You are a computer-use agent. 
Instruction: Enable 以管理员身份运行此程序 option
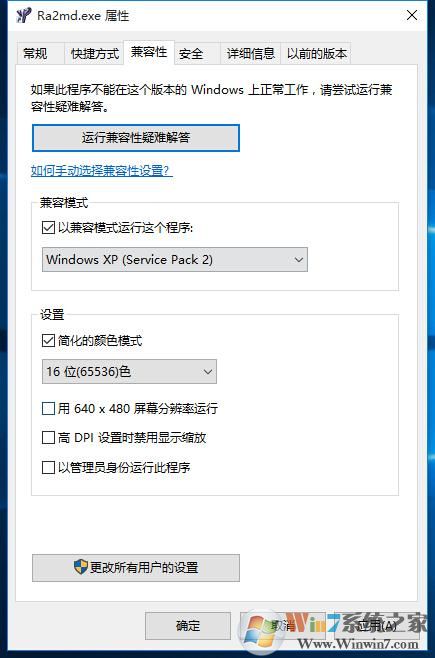pos(48,467)
